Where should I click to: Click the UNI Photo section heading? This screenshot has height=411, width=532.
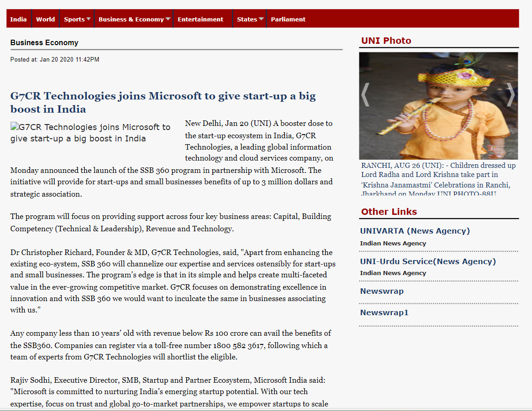coord(386,41)
